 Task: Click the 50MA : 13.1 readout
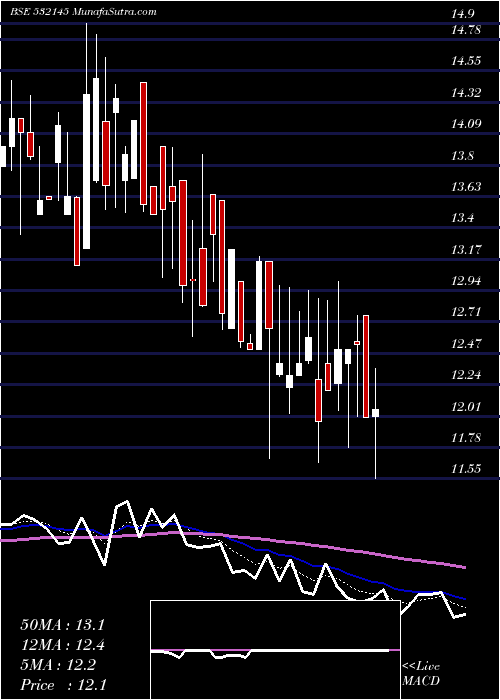pos(62,625)
